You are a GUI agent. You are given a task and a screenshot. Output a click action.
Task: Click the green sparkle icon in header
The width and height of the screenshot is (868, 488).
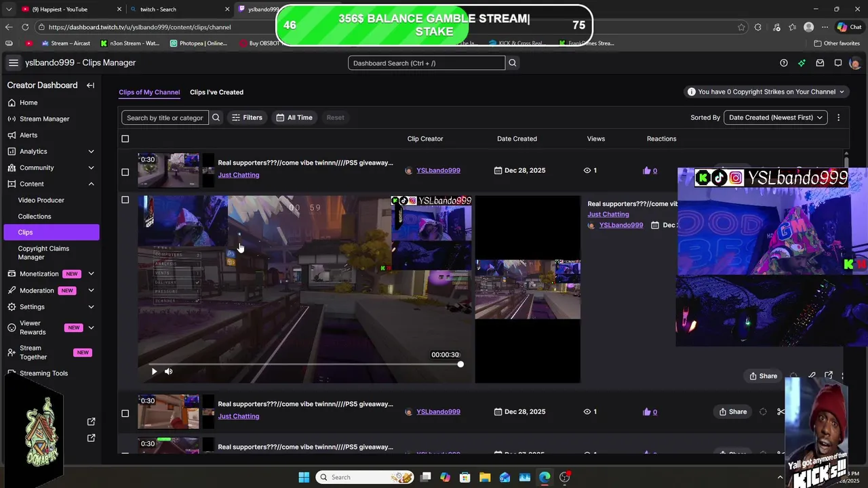[802, 63]
